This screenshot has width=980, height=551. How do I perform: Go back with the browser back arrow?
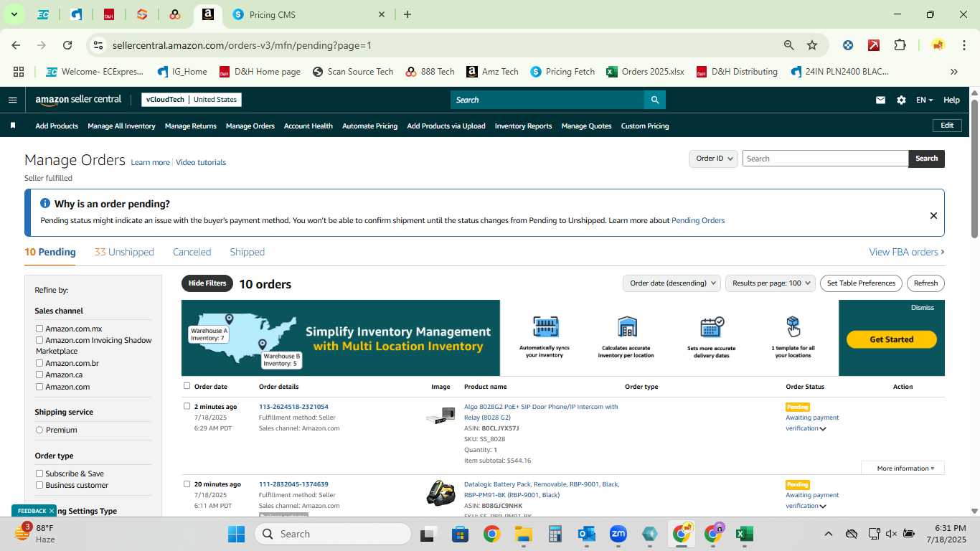pyautogui.click(x=16, y=45)
